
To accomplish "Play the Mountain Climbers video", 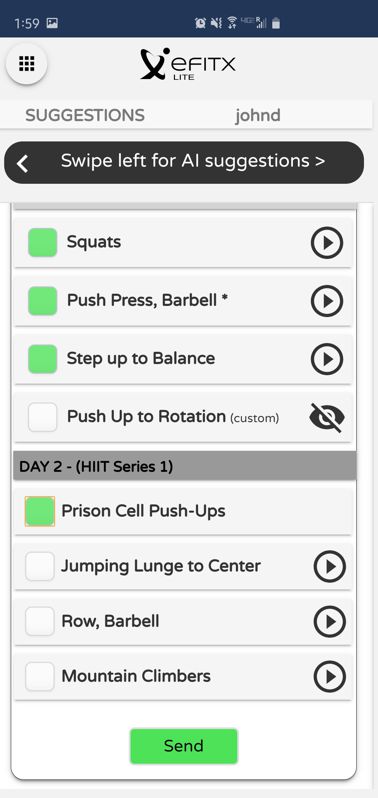I will point(329,676).
